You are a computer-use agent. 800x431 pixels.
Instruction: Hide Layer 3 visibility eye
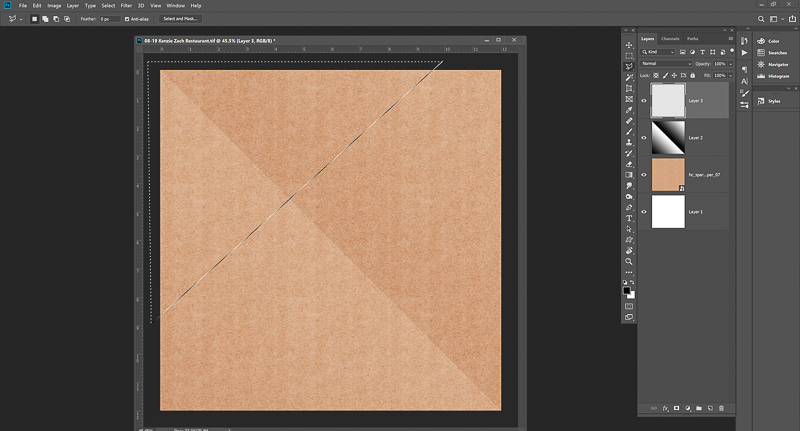click(645, 101)
